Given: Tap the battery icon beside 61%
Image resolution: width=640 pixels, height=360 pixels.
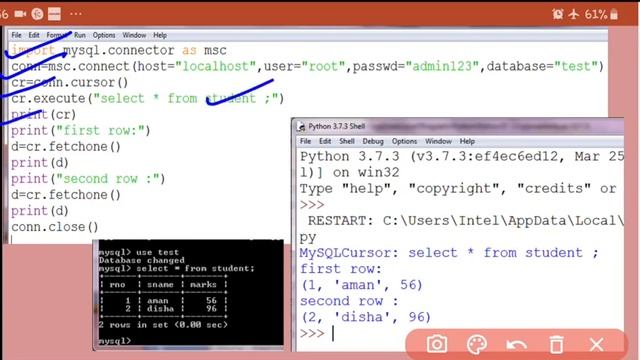Looking at the screenshot, I should pyautogui.click(x=614, y=14).
